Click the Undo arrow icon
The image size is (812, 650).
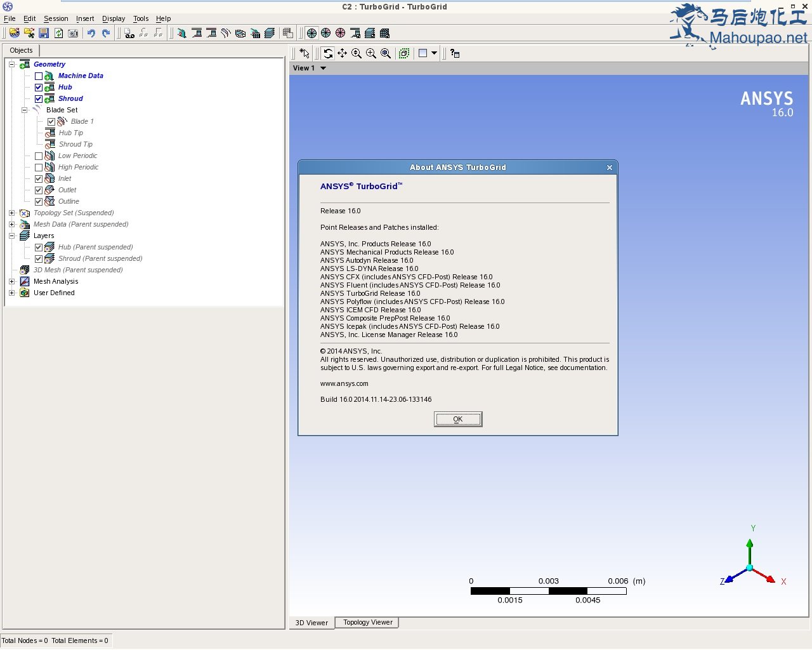tap(91, 33)
